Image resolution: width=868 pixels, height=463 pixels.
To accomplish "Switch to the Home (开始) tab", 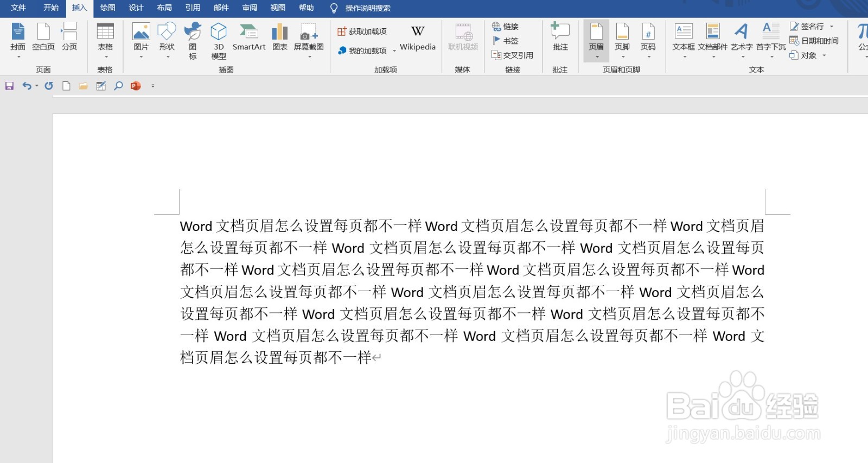I will click(51, 8).
